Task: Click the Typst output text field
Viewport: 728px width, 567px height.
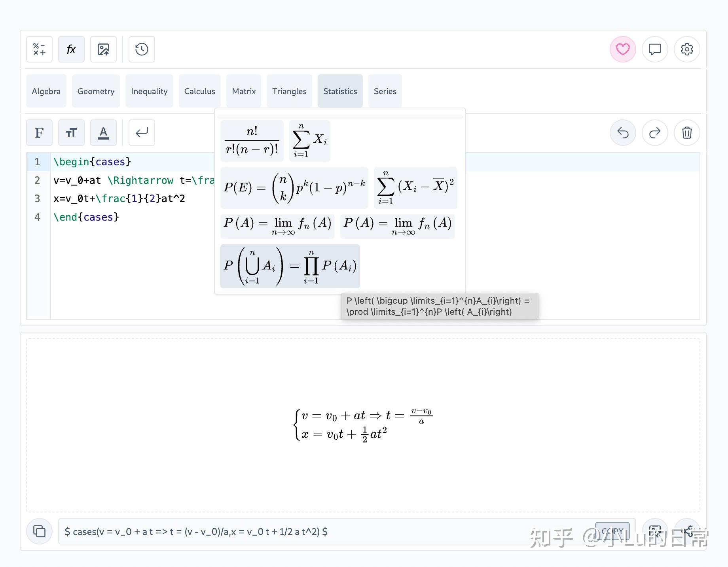Action: click(x=347, y=531)
